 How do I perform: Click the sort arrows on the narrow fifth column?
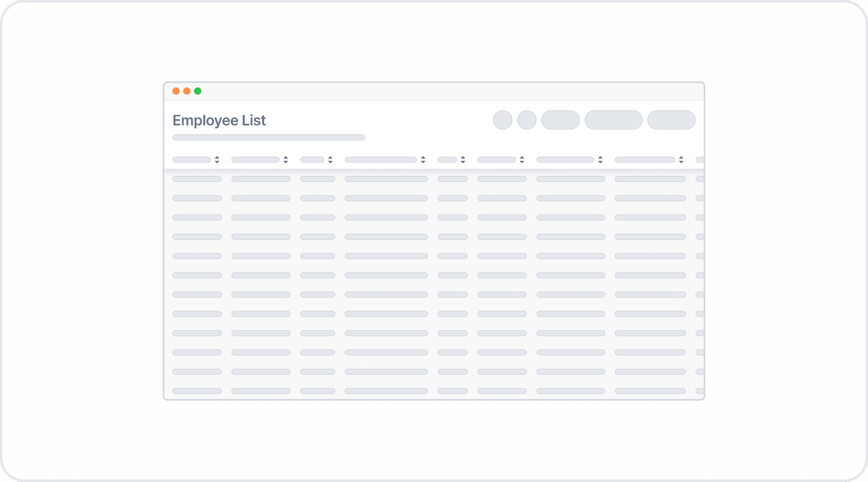coord(463,159)
